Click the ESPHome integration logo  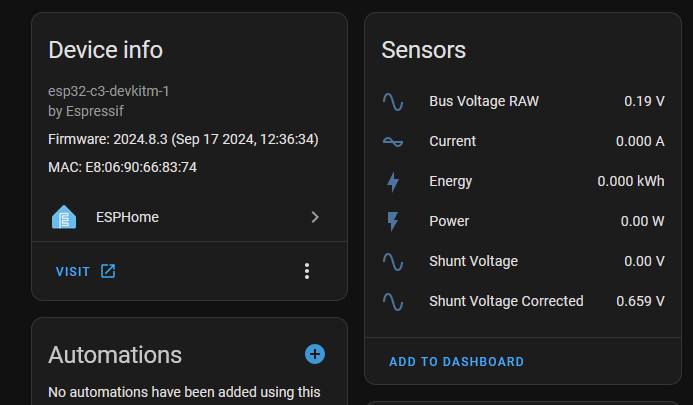(x=64, y=217)
